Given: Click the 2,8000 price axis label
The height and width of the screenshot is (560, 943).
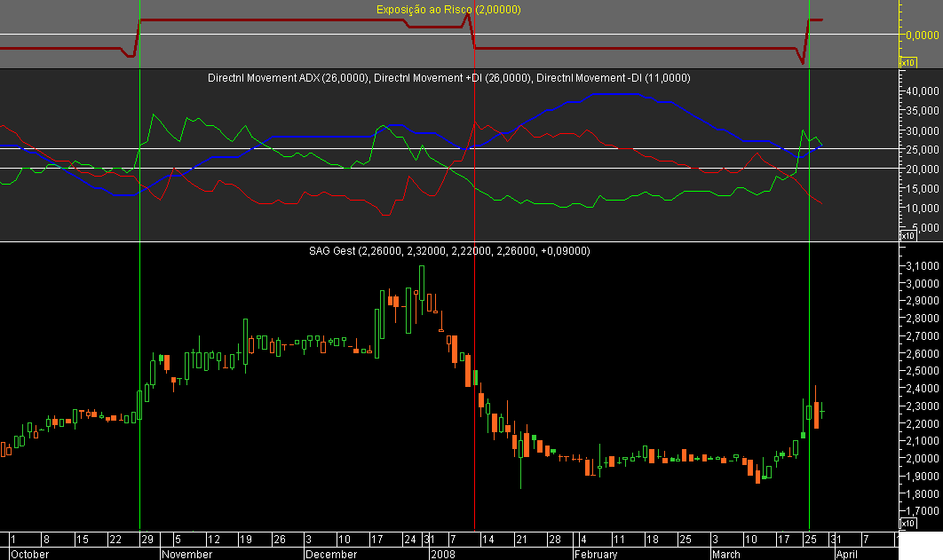Looking at the screenshot, I should (x=923, y=318).
